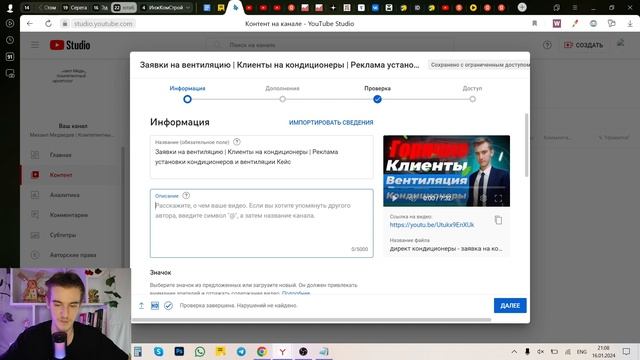The image size is (640, 360).
Task: Click the upload status arrow icon in dialog footer
Action: (x=141, y=305)
